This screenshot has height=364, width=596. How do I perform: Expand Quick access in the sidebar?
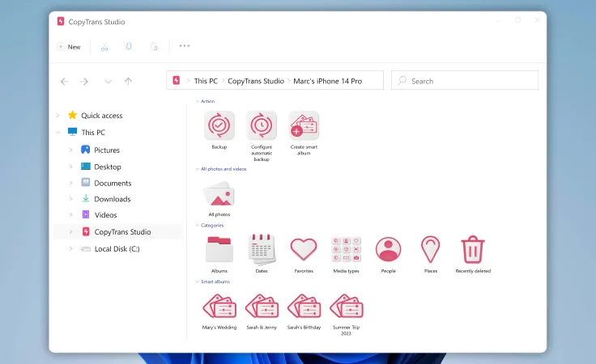(57, 115)
